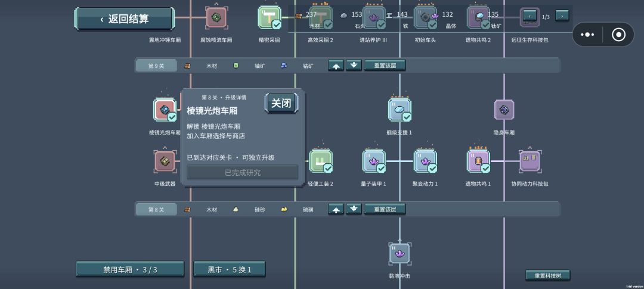Click the 第 8 关 level tab
Image resolution: width=644 pixels, height=289 pixels.
point(156,209)
